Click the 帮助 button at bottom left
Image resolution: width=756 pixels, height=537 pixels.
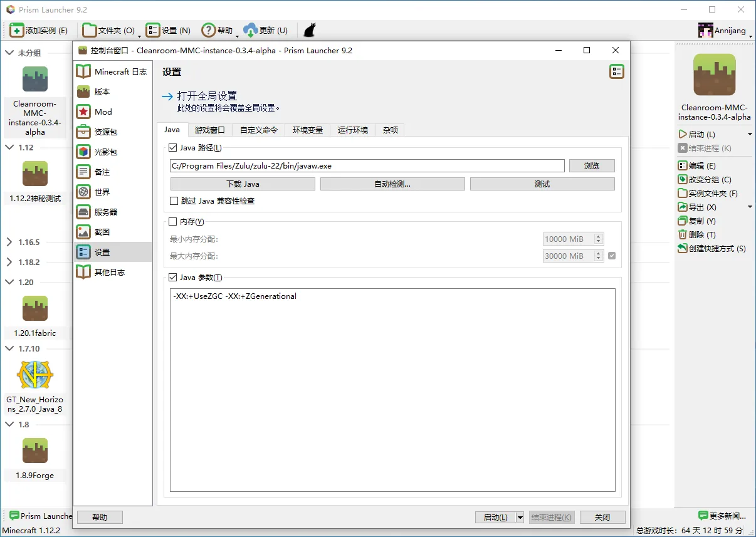[x=100, y=518]
